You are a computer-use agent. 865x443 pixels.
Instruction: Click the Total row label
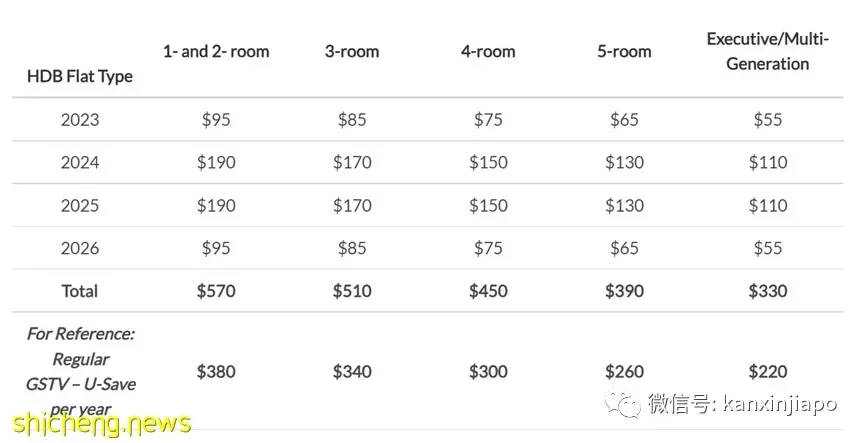coord(80,291)
